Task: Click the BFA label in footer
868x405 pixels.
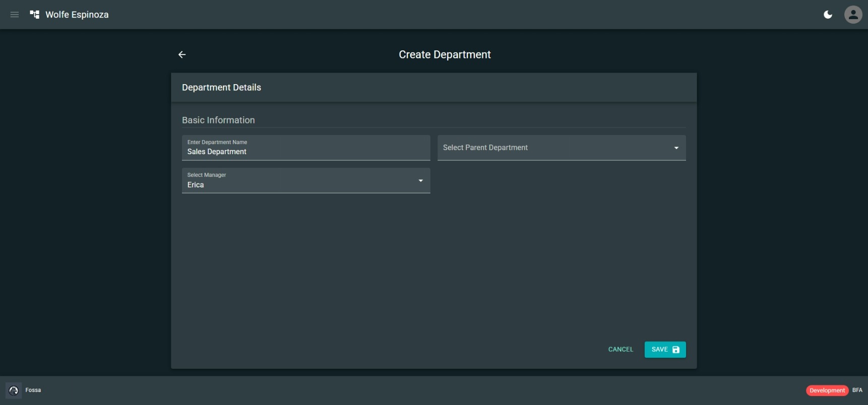Action: pos(857,390)
